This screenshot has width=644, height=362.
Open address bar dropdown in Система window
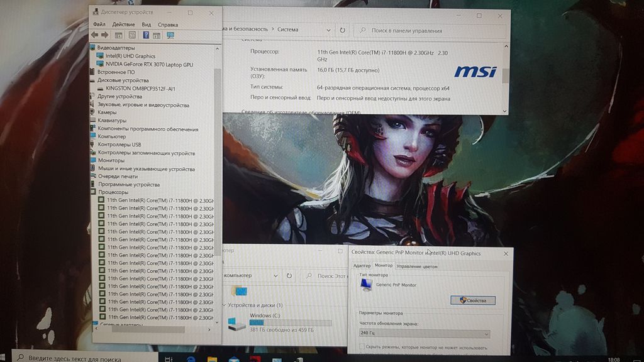328,30
